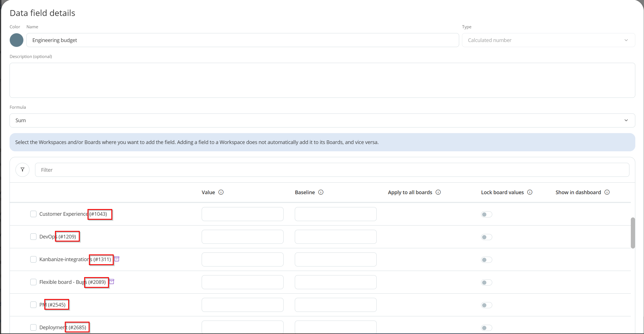Click the Baseline column info icon
Image resolution: width=644 pixels, height=334 pixels.
pyautogui.click(x=321, y=192)
